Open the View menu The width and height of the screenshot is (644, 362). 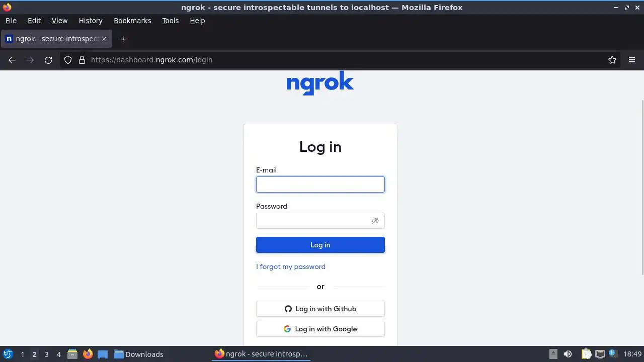[59, 21]
